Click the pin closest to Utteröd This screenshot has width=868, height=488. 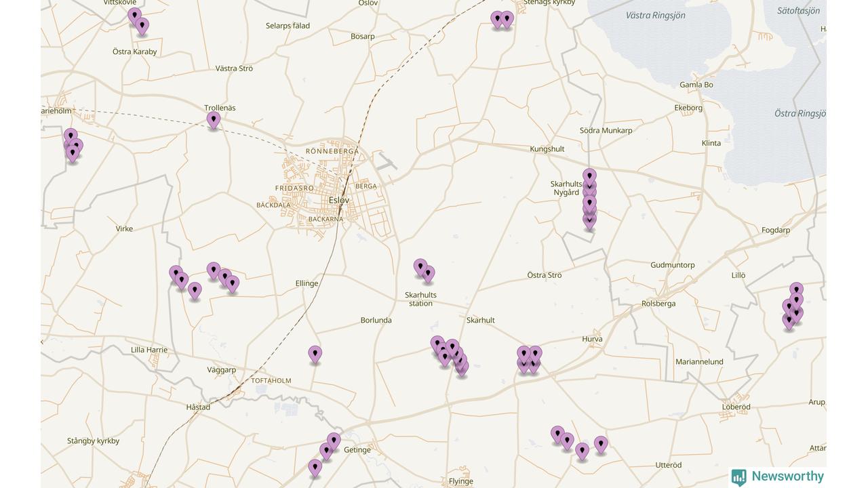(601, 445)
